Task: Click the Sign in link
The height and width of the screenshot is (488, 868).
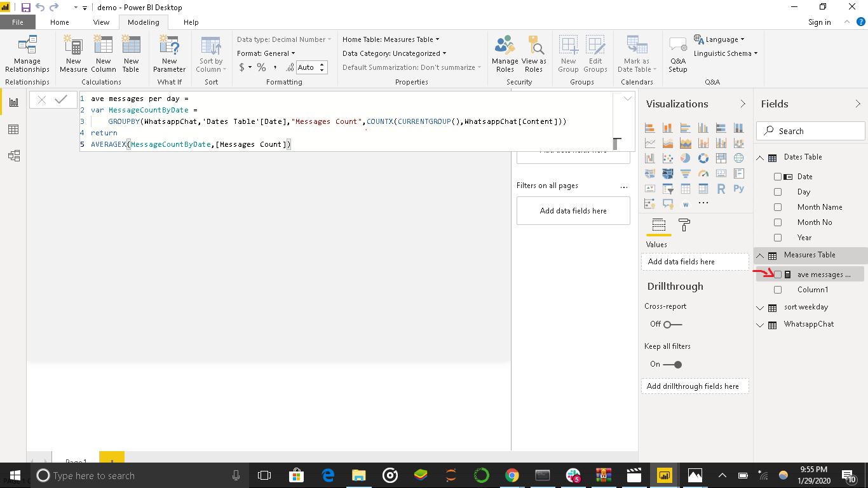Action: (819, 22)
